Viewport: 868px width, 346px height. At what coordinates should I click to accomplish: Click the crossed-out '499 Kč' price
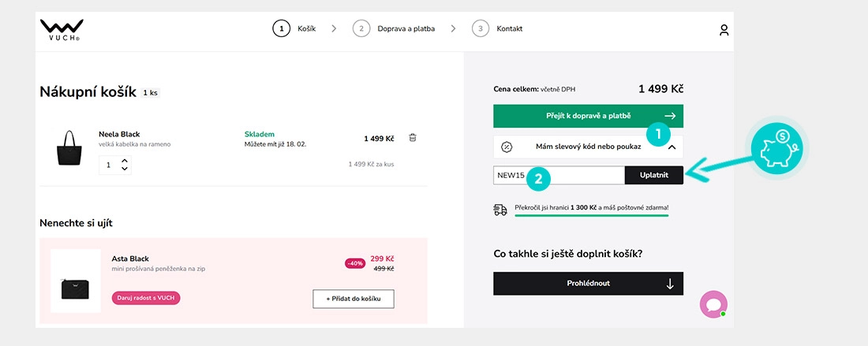point(383,269)
